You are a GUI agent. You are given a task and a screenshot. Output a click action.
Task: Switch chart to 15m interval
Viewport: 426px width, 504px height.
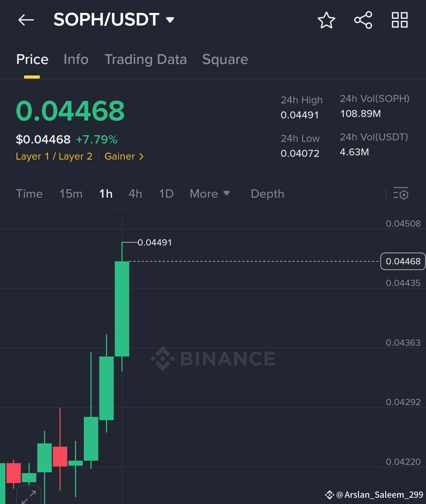[x=71, y=193]
